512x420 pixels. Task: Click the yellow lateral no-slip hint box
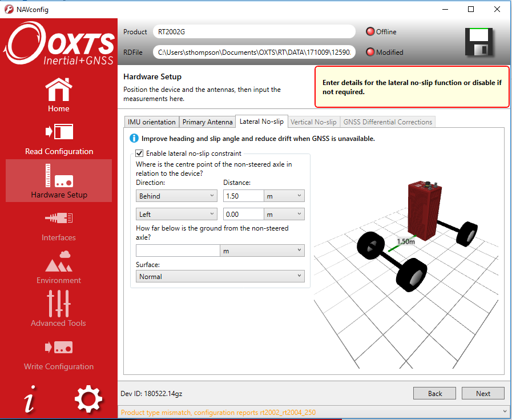point(412,87)
